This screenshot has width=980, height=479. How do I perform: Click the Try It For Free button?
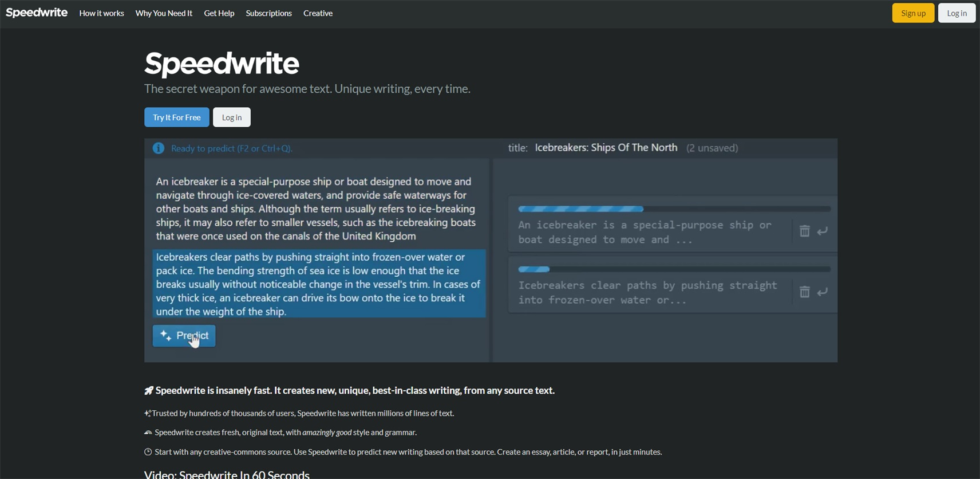[x=177, y=117]
